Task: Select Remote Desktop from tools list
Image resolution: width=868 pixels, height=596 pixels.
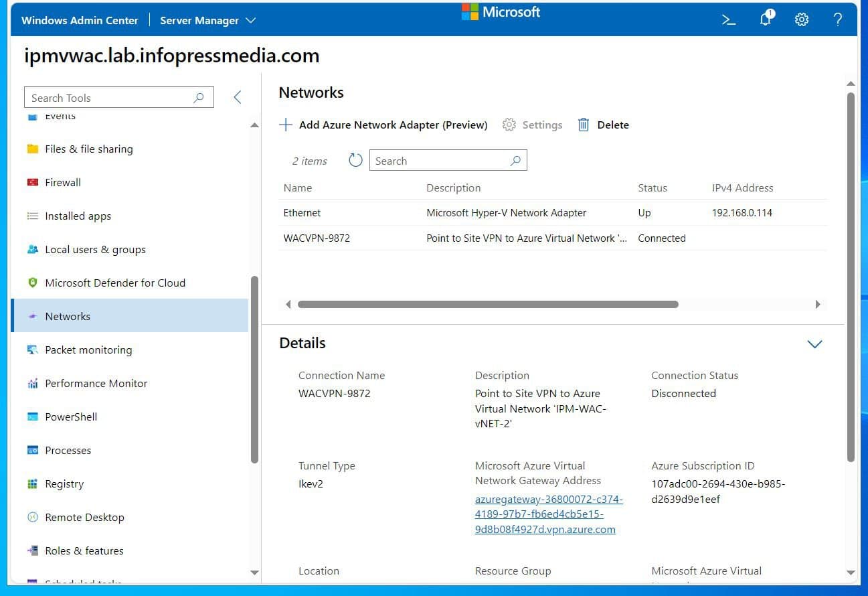Action: point(84,517)
